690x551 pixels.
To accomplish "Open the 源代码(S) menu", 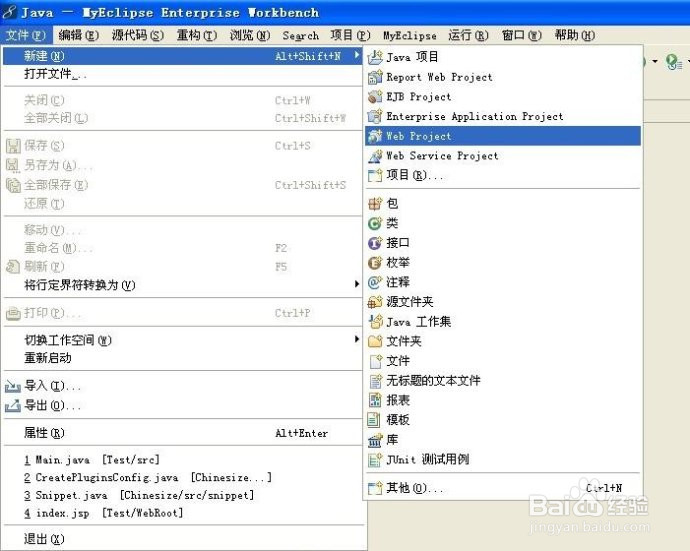I will click(x=138, y=35).
